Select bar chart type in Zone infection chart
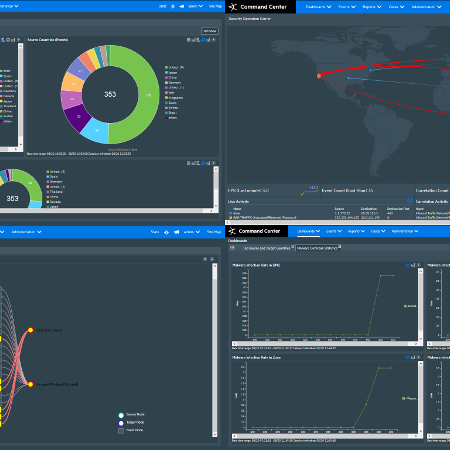This screenshot has width=450, height=450. (413, 357)
